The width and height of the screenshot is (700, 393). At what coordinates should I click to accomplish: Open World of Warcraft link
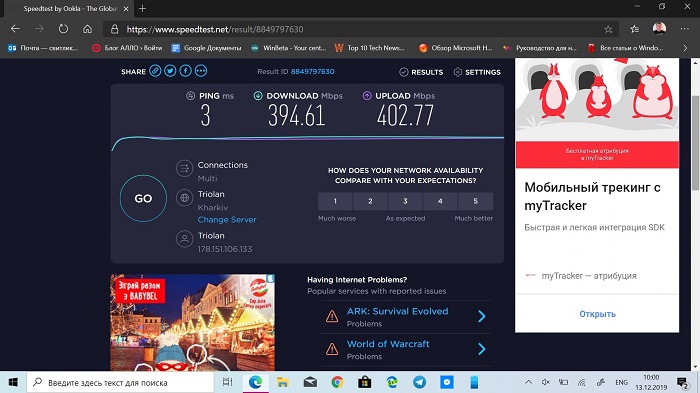pyautogui.click(x=388, y=344)
